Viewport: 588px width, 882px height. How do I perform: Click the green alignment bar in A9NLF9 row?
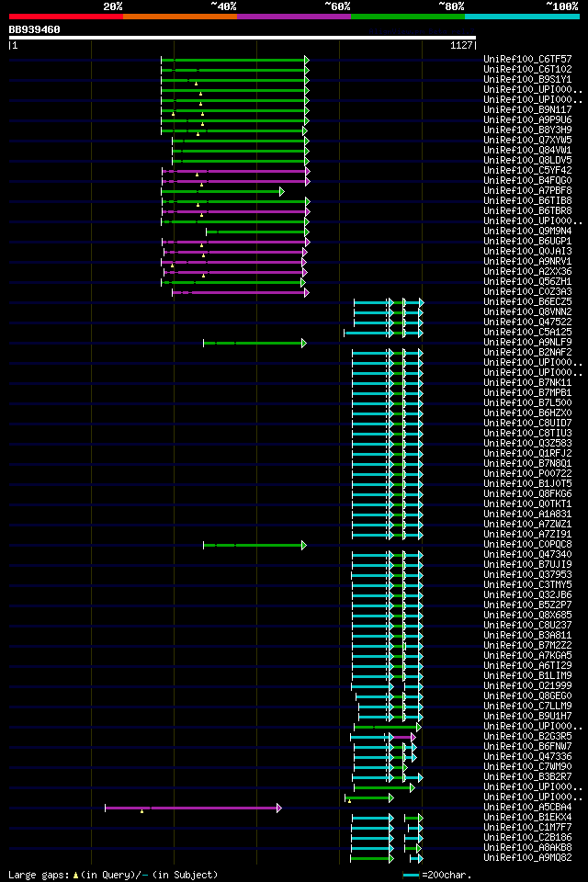click(254, 343)
